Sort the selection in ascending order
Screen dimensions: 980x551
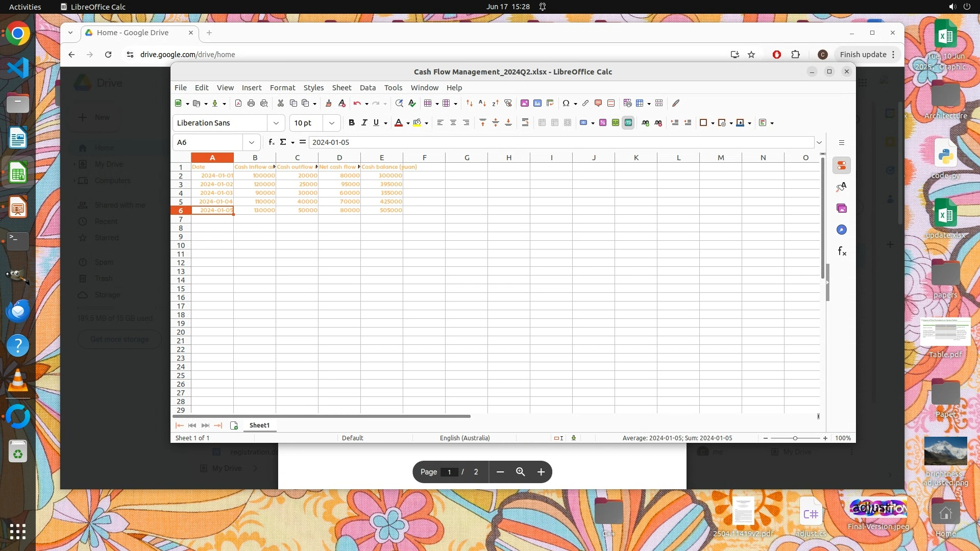pyautogui.click(x=482, y=103)
